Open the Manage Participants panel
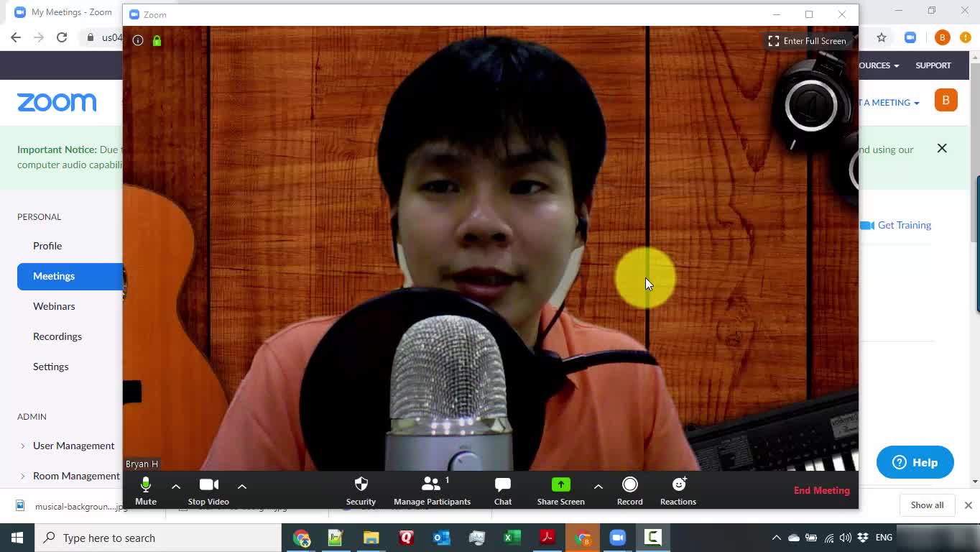This screenshot has width=980, height=552. coord(432,490)
